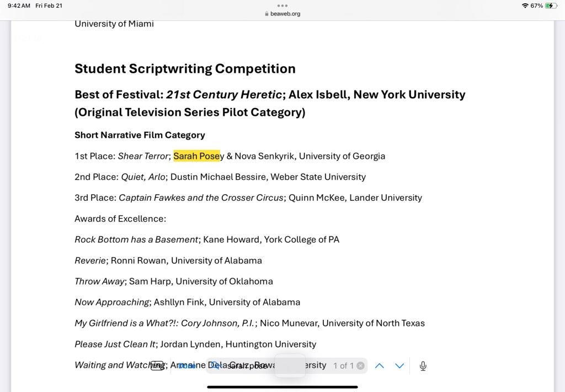Tap the "1 of 1" match counter
Viewport: 565px width, 392px height.
[343, 366]
